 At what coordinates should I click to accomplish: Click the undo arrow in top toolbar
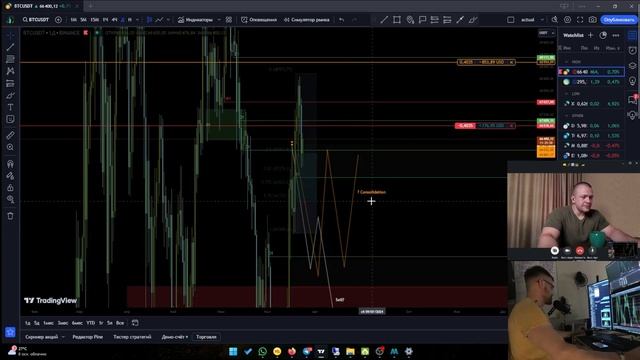342,20
